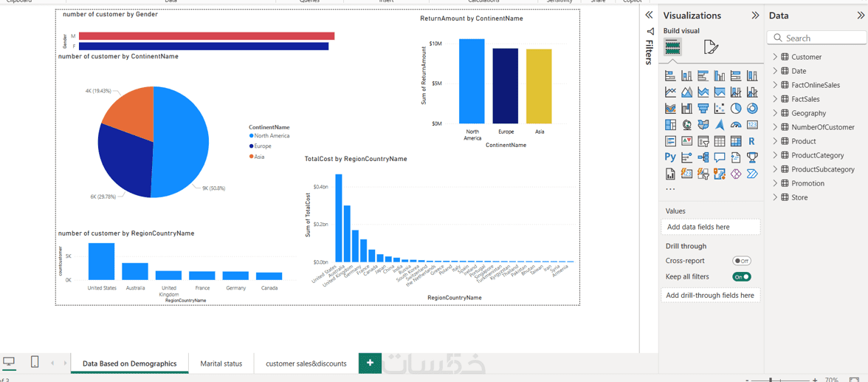
Task: Create a Decomposition tree visual
Action: tap(703, 157)
